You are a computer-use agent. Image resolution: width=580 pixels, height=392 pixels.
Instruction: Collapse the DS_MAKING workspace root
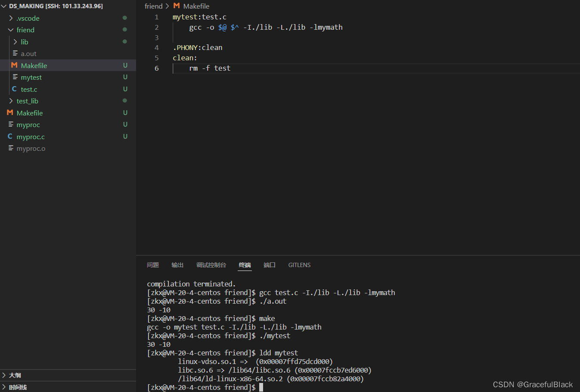(4, 6)
